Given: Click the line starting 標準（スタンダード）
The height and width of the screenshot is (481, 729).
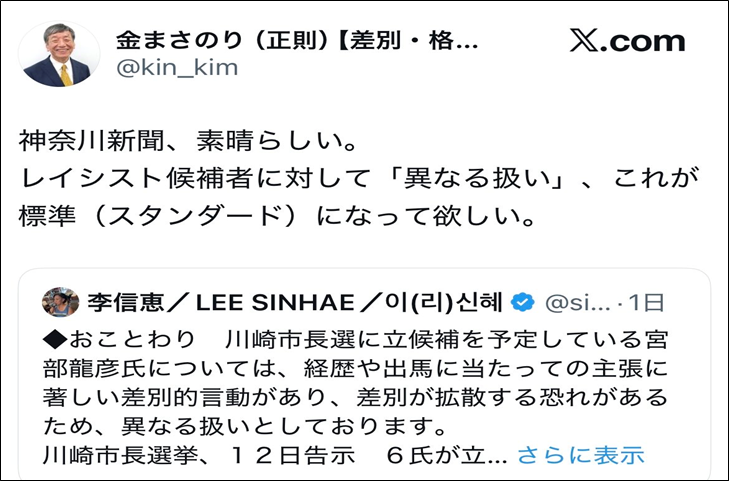Looking at the screenshot, I should (268, 215).
